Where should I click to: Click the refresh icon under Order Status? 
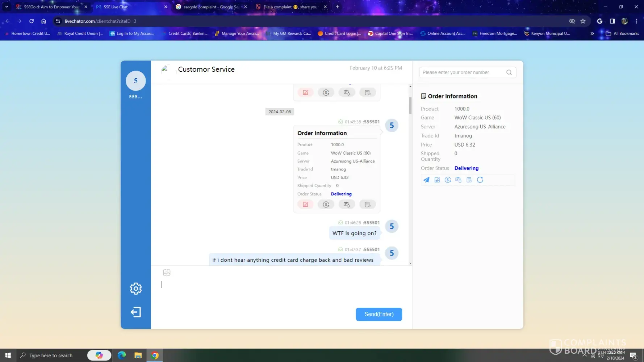pos(480,180)
